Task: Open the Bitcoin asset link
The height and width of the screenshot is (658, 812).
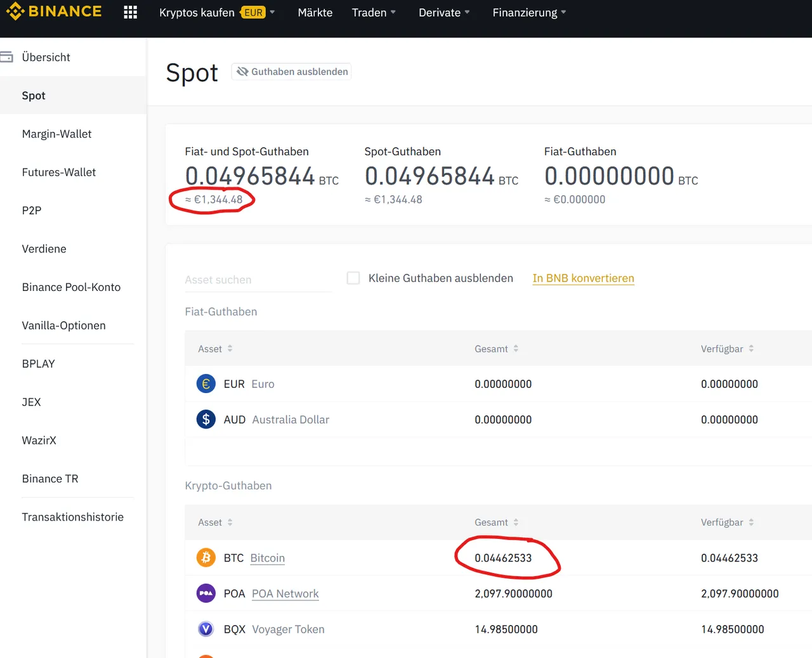Action: click(x=267, y=558)
